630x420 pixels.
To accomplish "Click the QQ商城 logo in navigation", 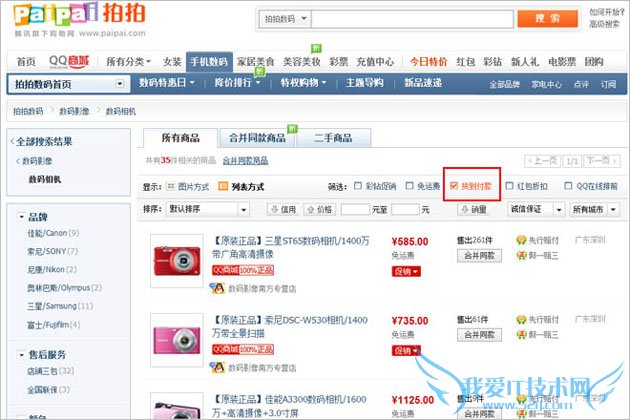I will tap(69, 61).
